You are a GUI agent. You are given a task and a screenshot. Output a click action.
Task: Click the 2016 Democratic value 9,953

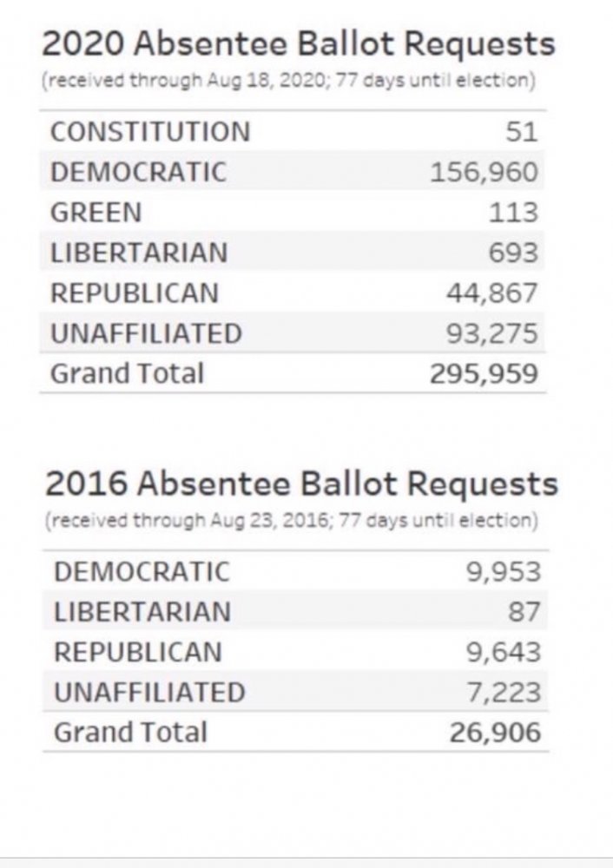(504, 572)
